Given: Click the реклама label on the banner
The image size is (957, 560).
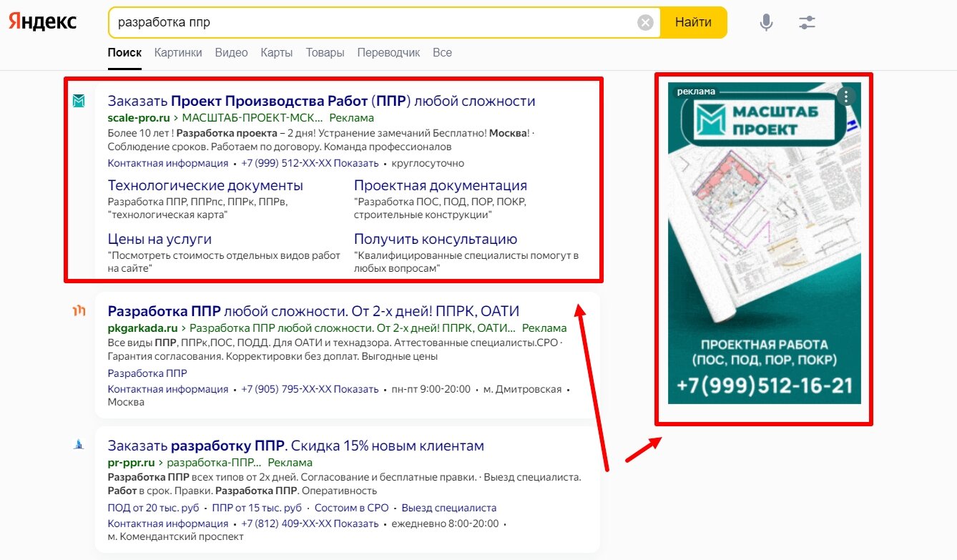Looking at the screenshot, I should (696, 91).
